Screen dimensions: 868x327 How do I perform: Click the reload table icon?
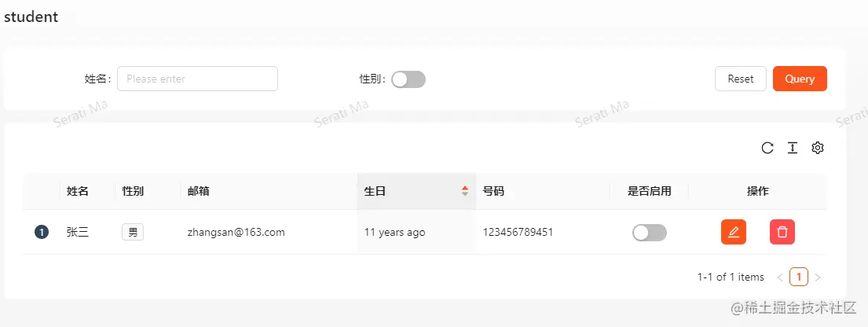tap(767, 148)
